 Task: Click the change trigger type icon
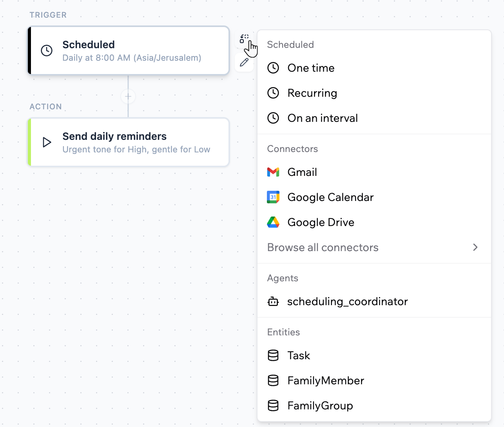[x=244, y=39]
